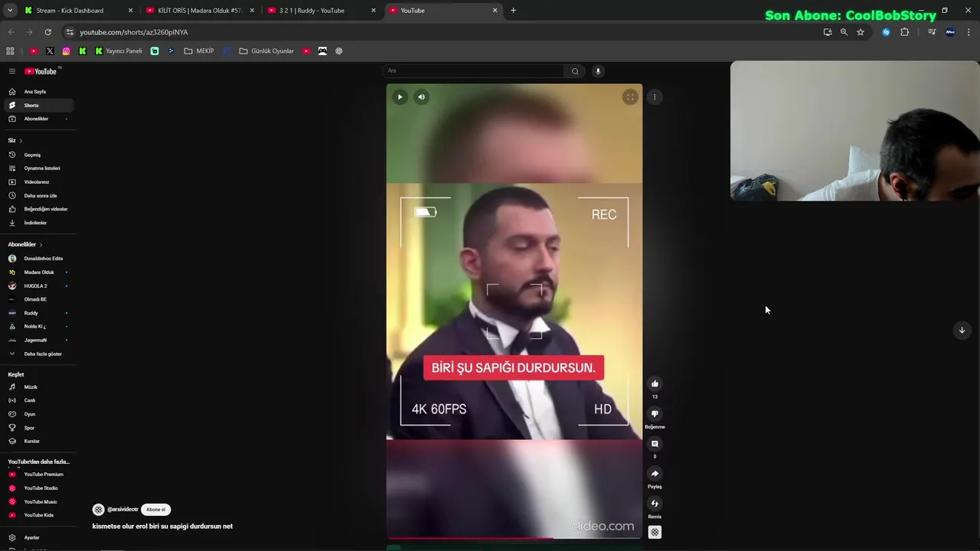Expand the Siz section chevron

tap(21, 141)
